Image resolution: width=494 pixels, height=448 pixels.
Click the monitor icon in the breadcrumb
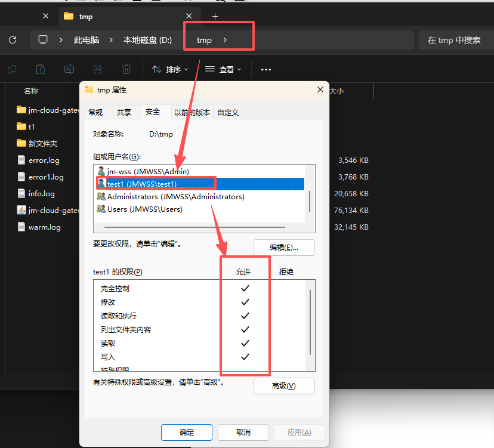click(43, 40)
